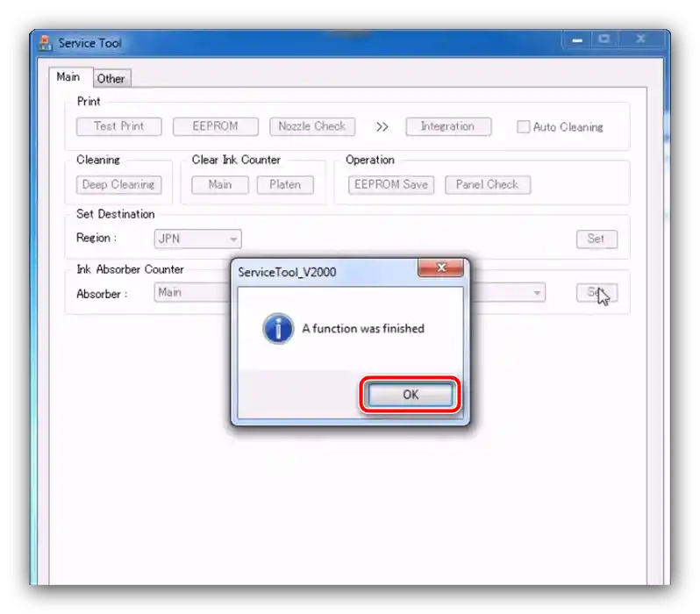Image resolution: width=700 pixels, height=614 pixels.
Task: Click Set button for destination region
Action: pyautogui.click(x=596, y=239)
